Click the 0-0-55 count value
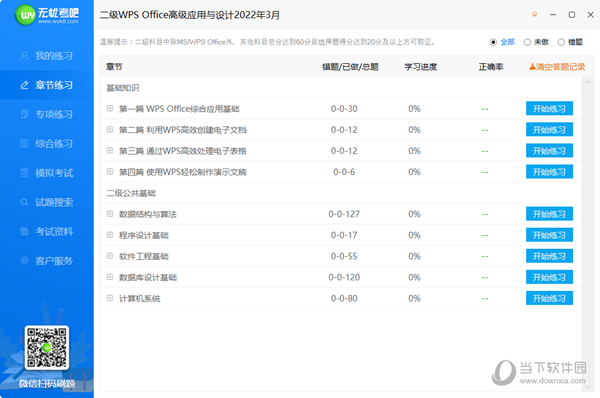 click(344, 256)
